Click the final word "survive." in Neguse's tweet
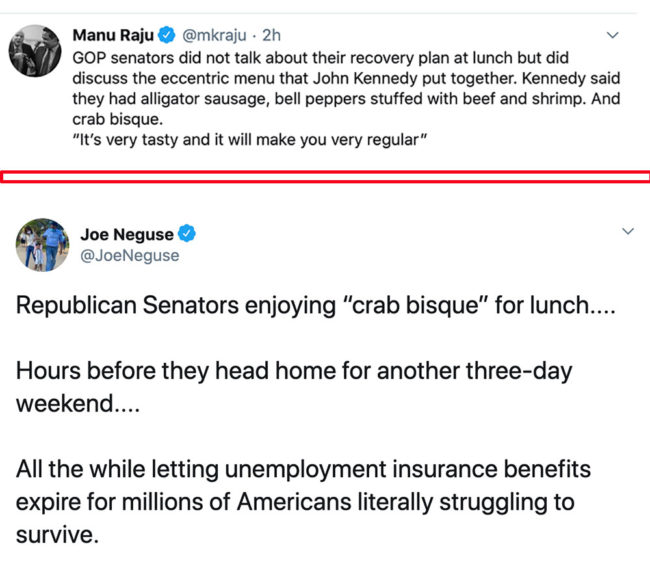The image size is (650, 567). click(x=57, y=534)
